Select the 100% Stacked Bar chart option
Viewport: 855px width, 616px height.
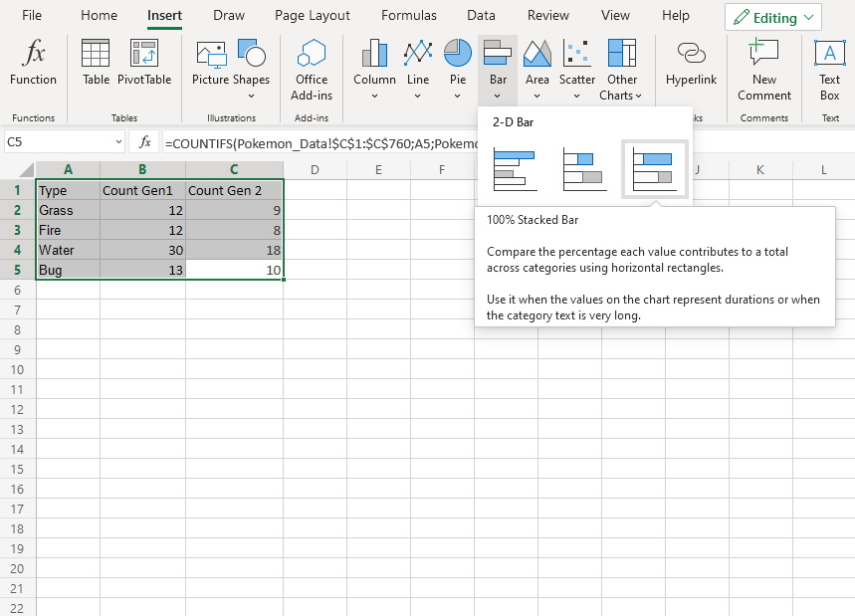click(x=654, y=169)
